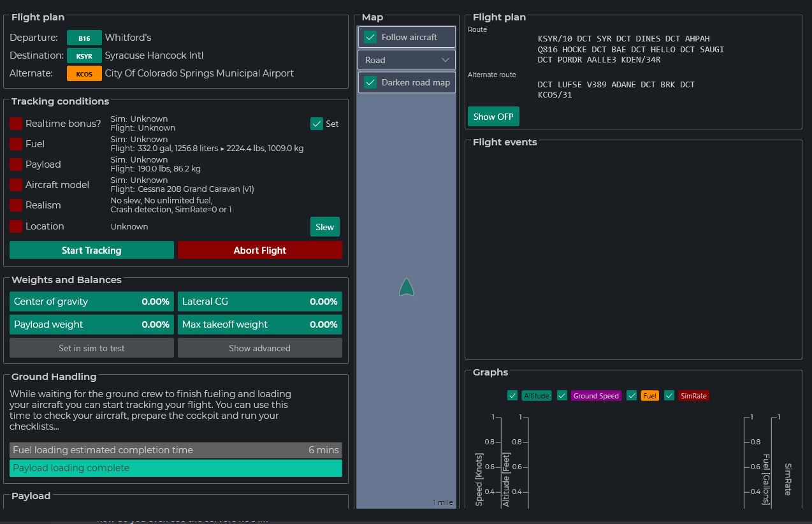Click Start Tracking button
Viewport: 812px width, 524px height.
92,250
